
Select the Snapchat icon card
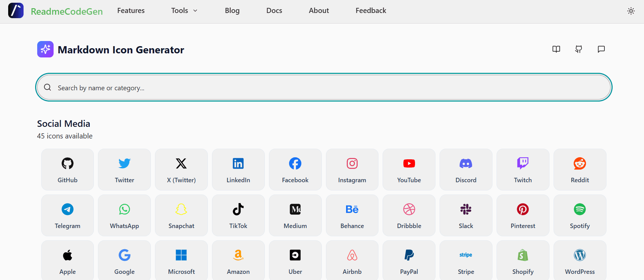[x=181, y=215]
